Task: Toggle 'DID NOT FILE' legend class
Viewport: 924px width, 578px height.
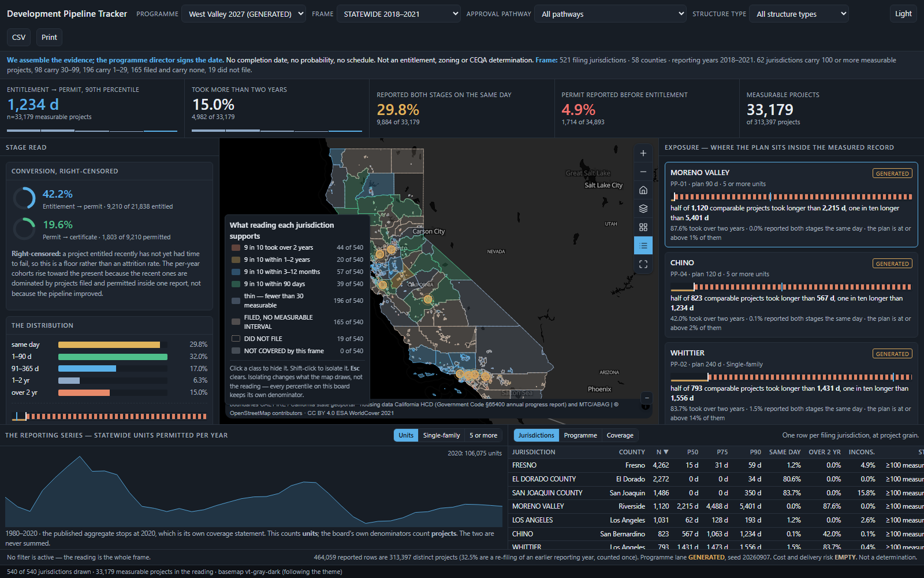Action: coord(297,339)
